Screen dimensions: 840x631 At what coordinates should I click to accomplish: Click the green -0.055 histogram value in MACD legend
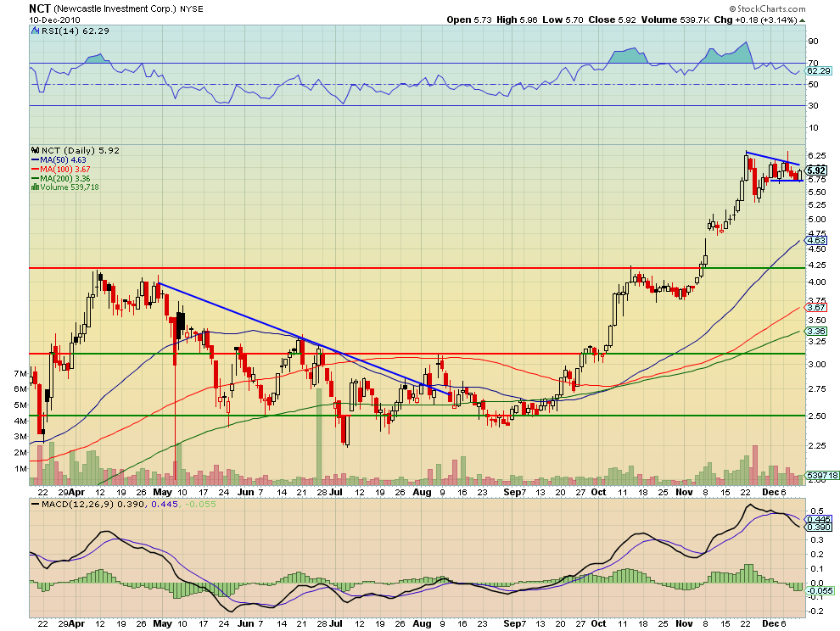pos(200,504)
